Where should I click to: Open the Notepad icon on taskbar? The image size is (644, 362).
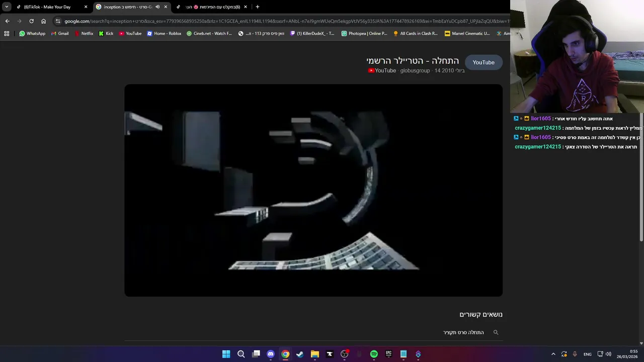tap(404, 354)
